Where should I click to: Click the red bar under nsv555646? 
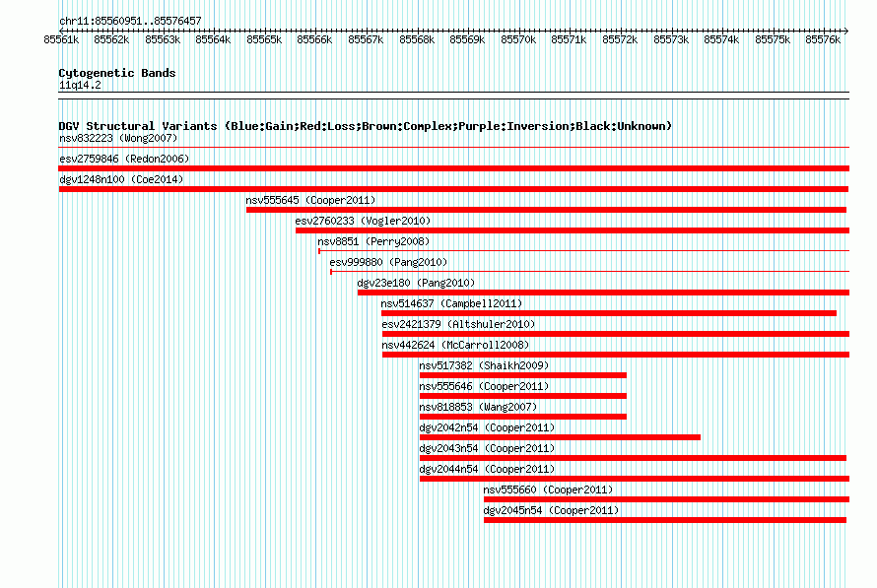pyautogui.click(x=523, y=396)
